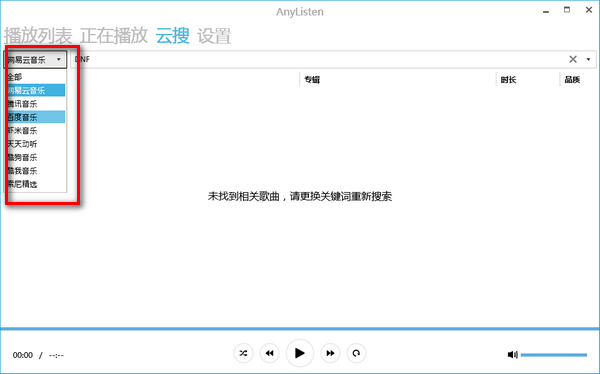
Task: Minimize the AnyListen window
Action: coord(546,11)
